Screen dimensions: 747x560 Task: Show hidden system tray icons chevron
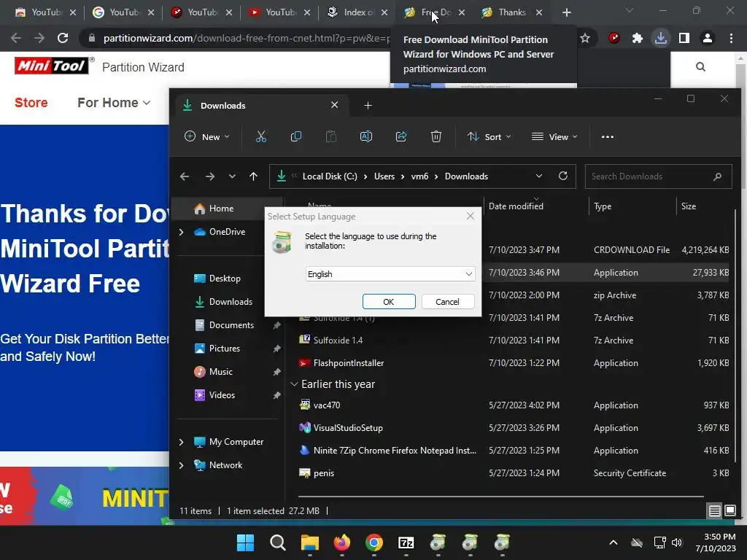tap(614, 542)
